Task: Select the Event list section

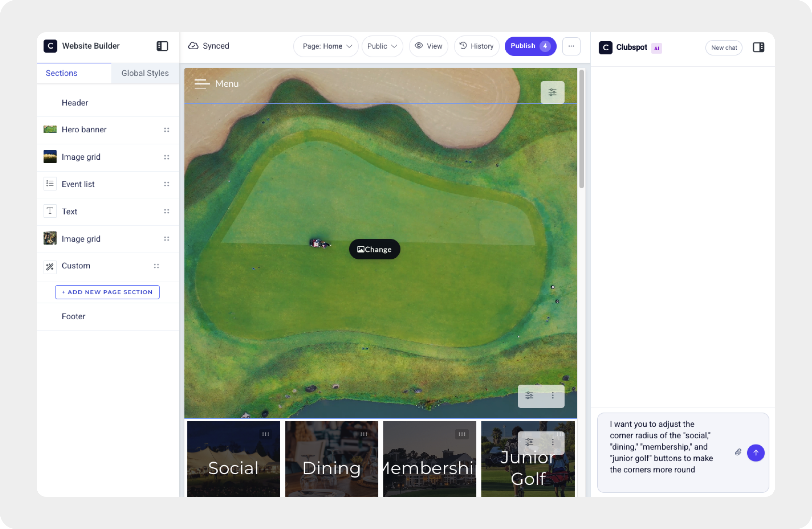Action: (108, 184)
